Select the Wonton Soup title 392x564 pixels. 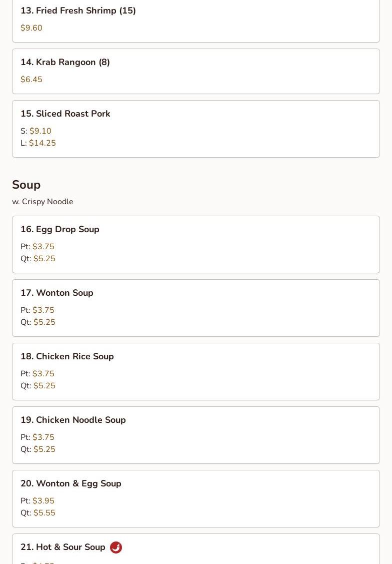(57, 293)
